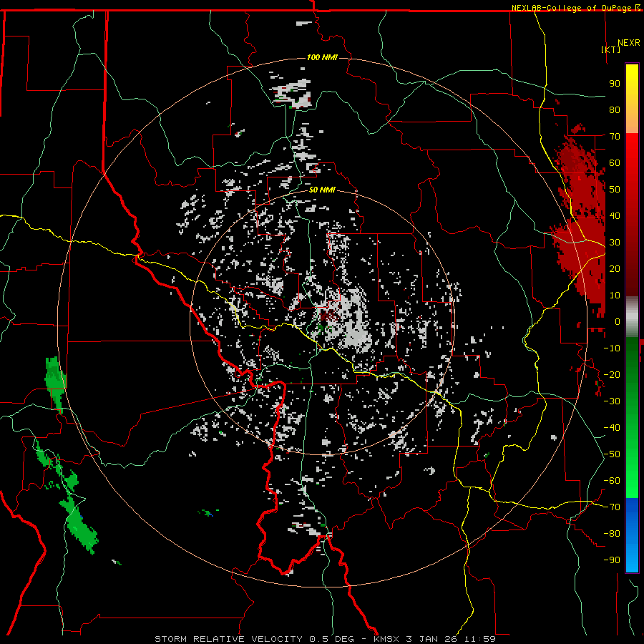Click the -30 value on the velocity scale

tap(612, 401)
